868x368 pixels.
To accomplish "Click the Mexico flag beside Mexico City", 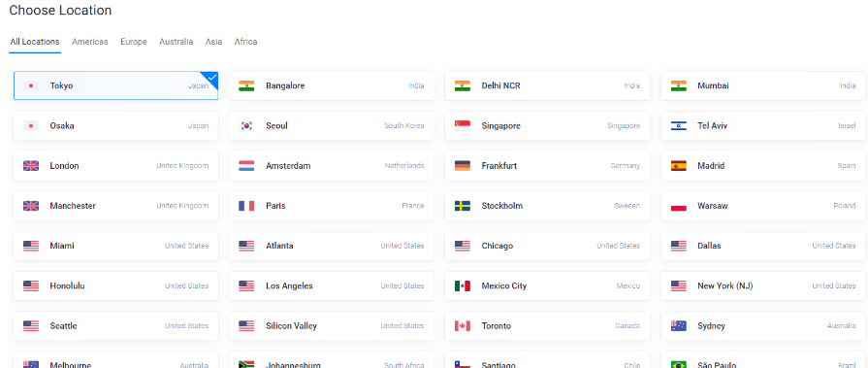I will click(463, 286).
